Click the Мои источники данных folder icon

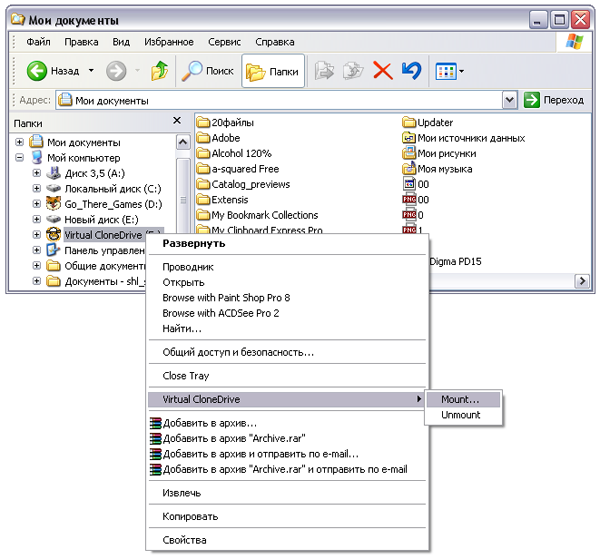[409, 138]
